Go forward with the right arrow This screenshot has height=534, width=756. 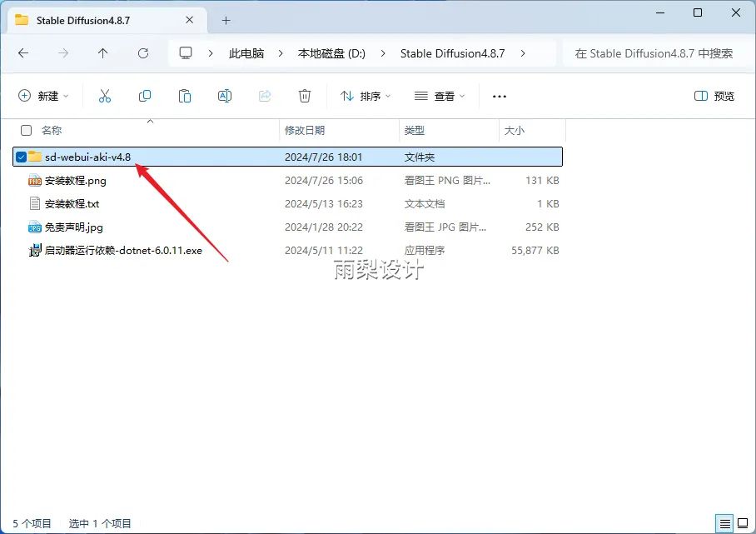(63, 53)
